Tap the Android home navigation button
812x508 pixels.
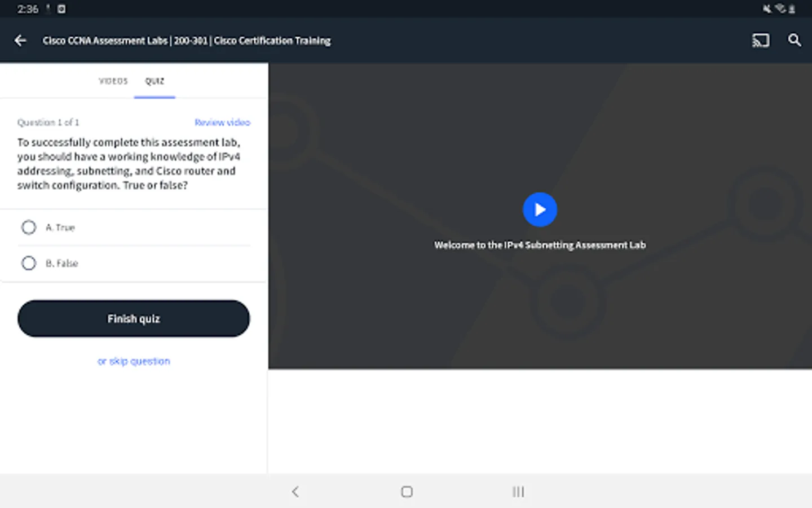407,492
